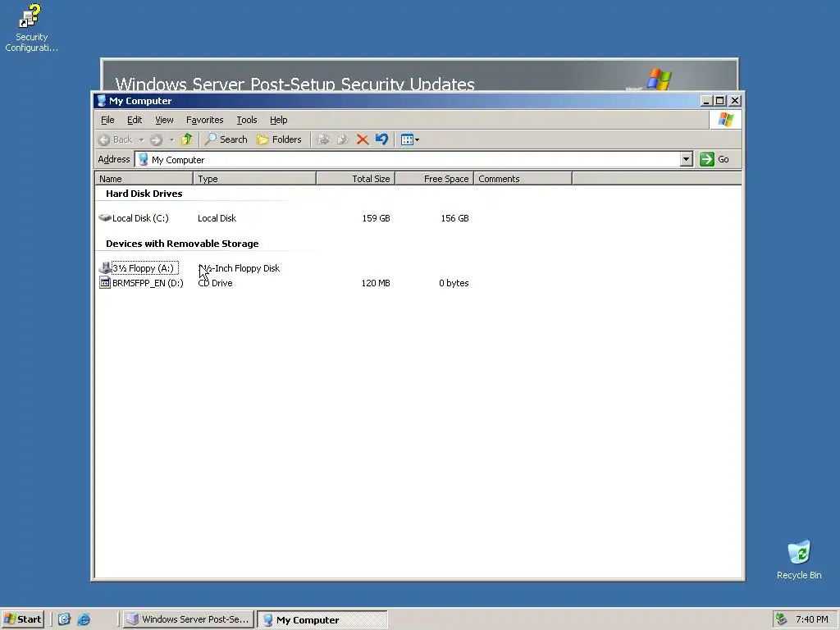This screenshot has width=840, height=630.
Task: Click the Move To toolbar icon
Action: [323, 139]
